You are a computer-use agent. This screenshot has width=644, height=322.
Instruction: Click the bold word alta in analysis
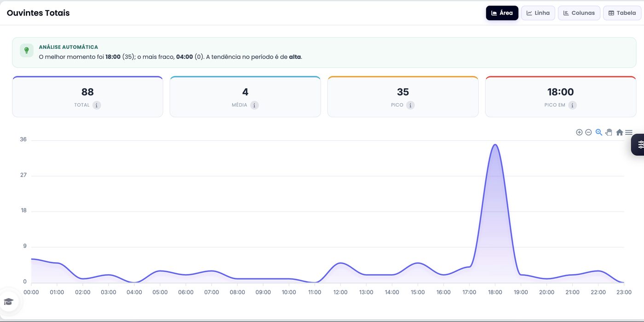click(295, 57)
